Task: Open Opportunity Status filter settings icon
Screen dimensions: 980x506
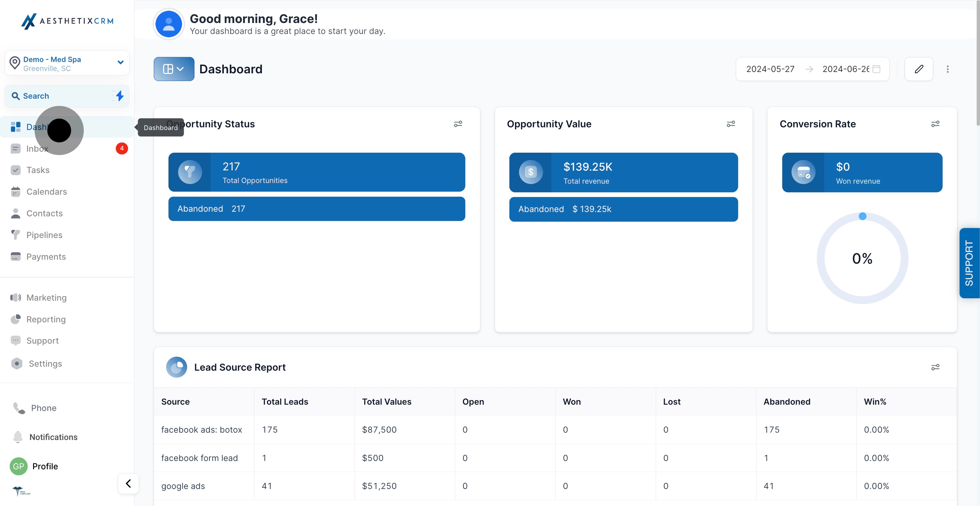Action: coord(458,124)
